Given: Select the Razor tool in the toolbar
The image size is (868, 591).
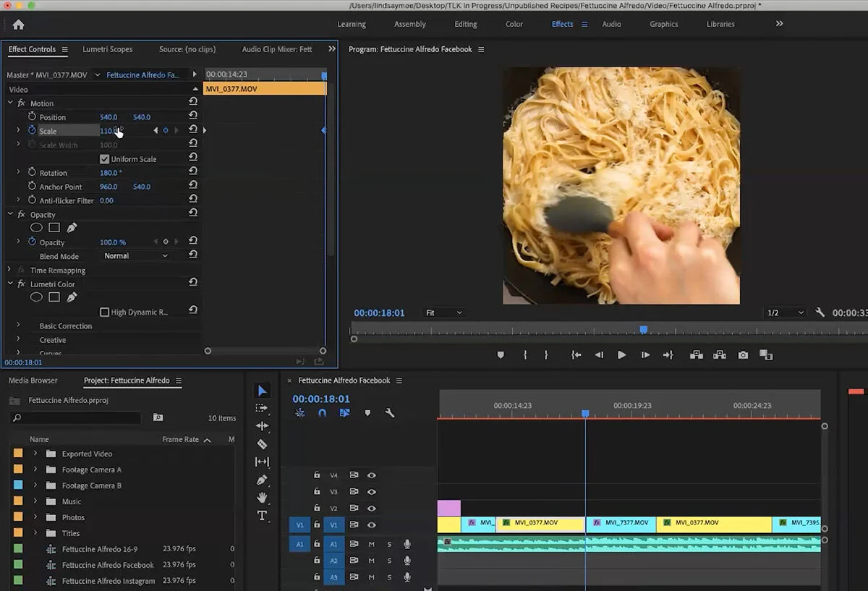Looking at the screenshot, I should click(x=262, y=444).
